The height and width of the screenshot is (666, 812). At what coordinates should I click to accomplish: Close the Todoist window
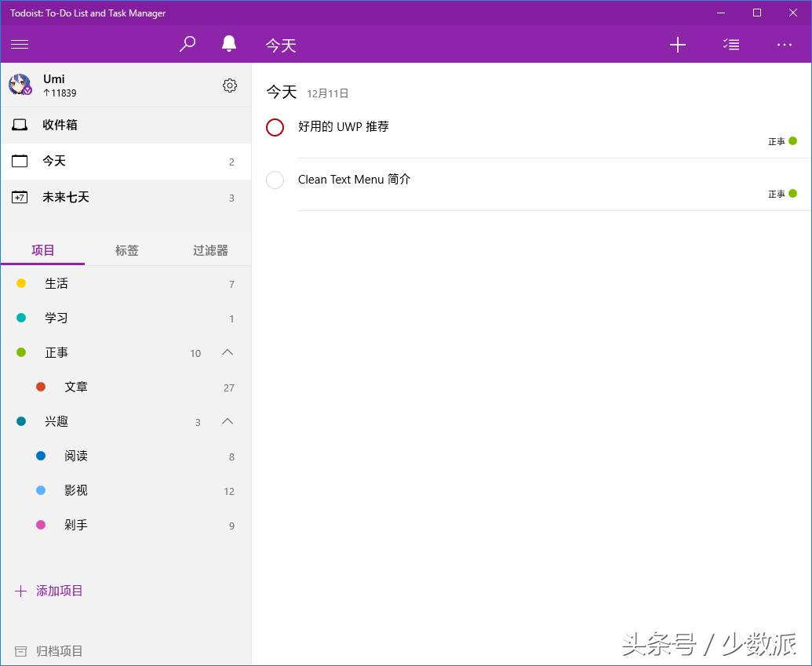pyautogui.click(x=793, y=13)
